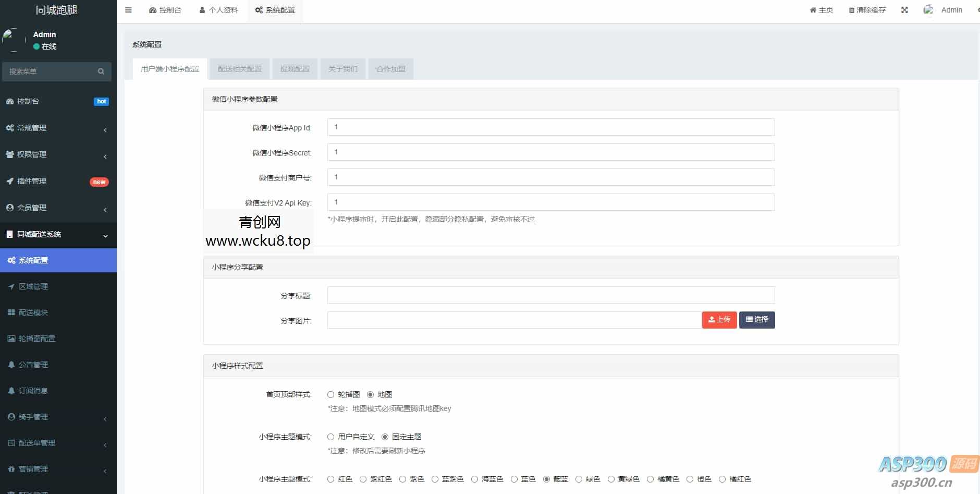Select 轮播图 as the homepage top style

330,394
